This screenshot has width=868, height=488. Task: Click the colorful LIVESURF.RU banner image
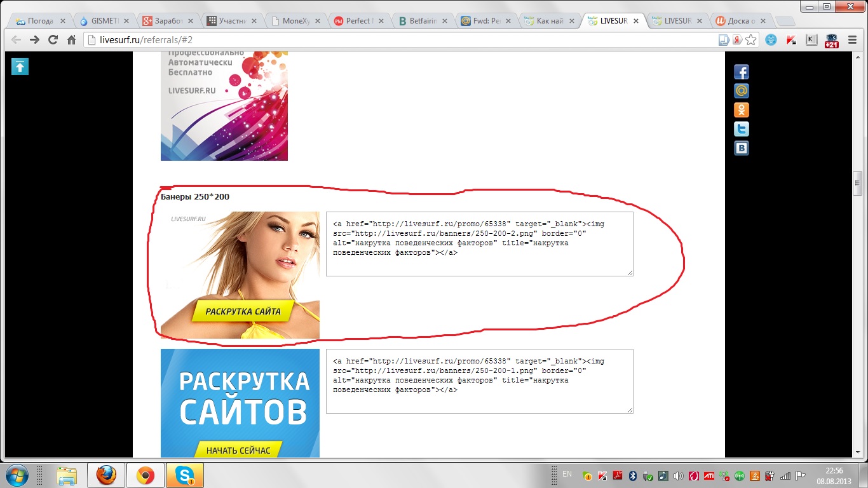(224, 105)
